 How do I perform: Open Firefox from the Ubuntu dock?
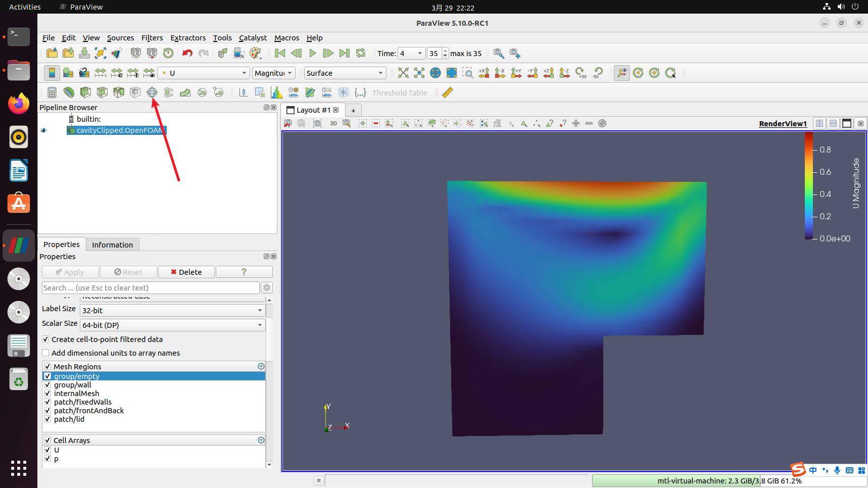click(x=19, y=104)
